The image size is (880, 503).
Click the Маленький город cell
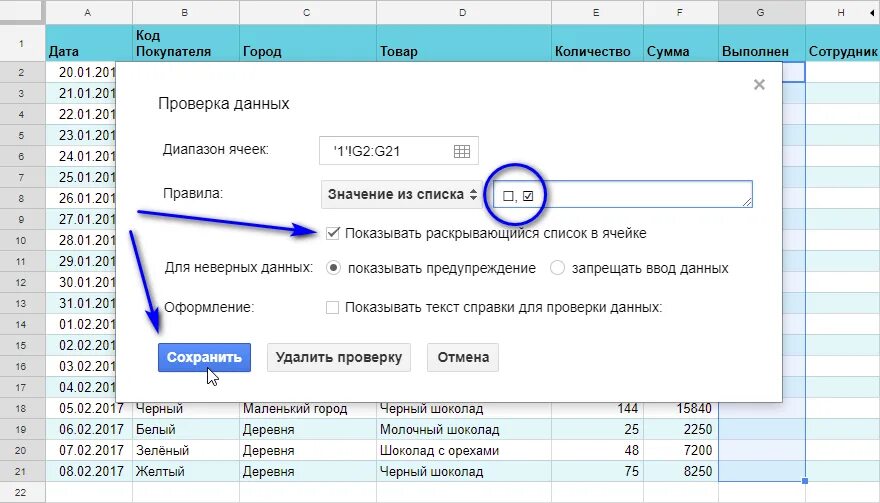308,408
